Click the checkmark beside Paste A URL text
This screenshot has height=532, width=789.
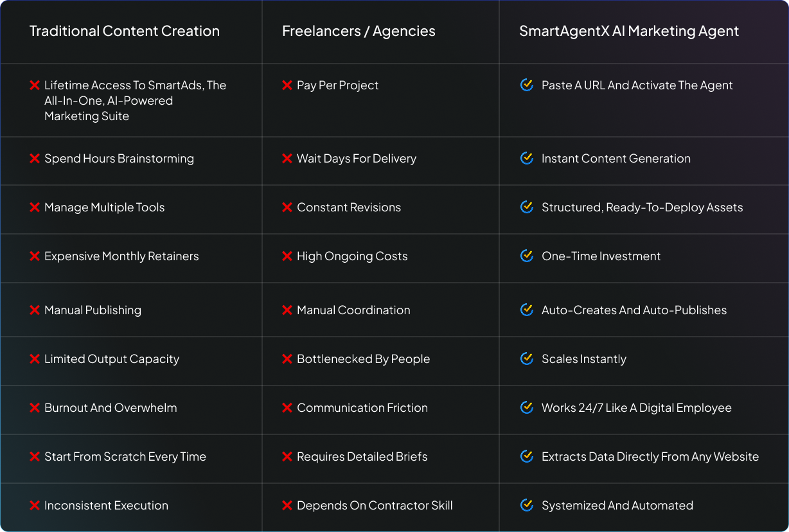[x=527, y=85]
